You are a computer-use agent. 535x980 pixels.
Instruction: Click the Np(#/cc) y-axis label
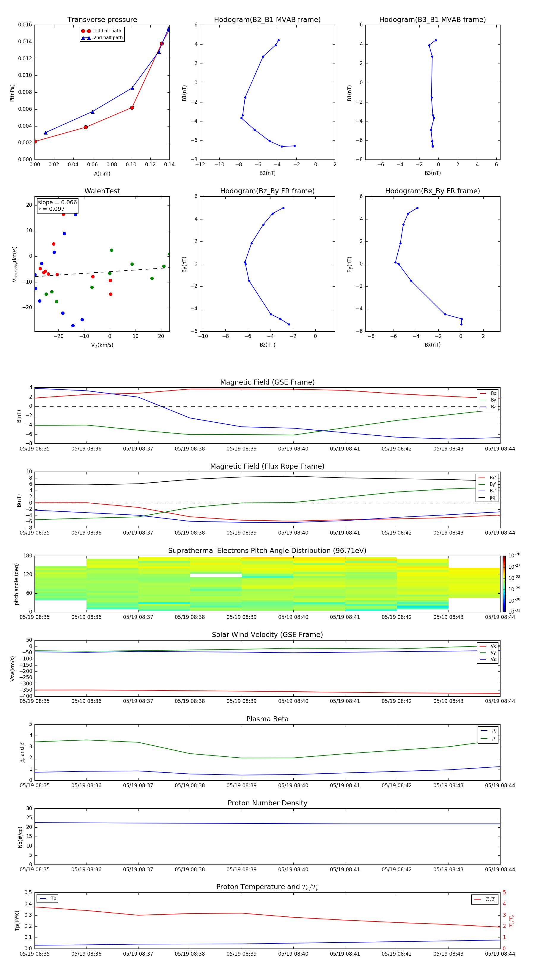pyautogui.click(x=20, y=837)
